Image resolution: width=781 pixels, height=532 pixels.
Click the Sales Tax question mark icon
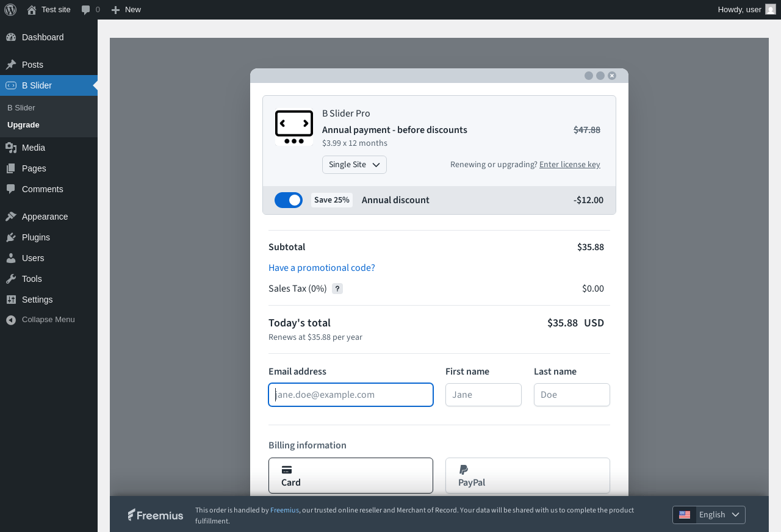coord(337,289)
